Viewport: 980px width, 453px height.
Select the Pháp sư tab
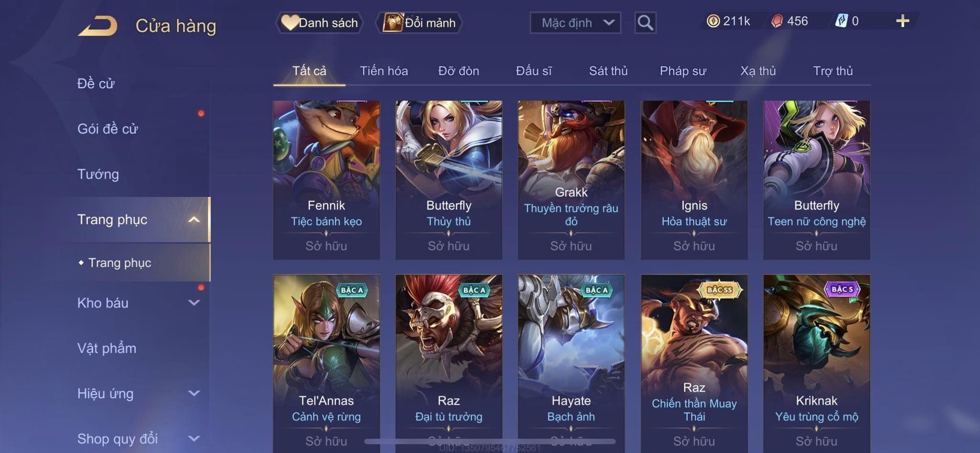[683, 71]
